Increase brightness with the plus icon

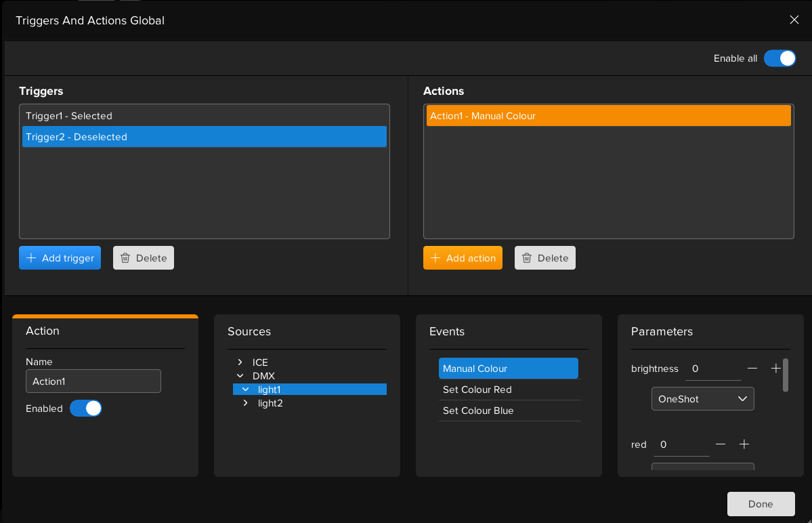pos(776,369)
